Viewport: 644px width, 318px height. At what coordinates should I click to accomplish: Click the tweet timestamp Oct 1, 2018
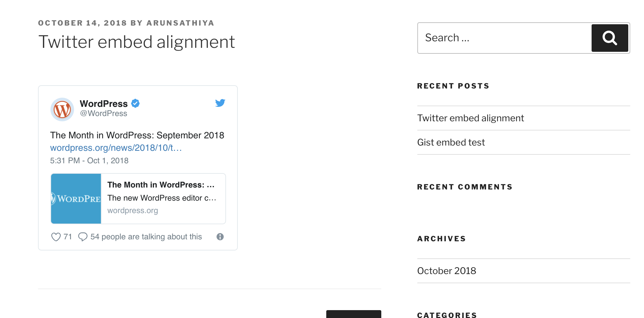(x=89, y=160)
